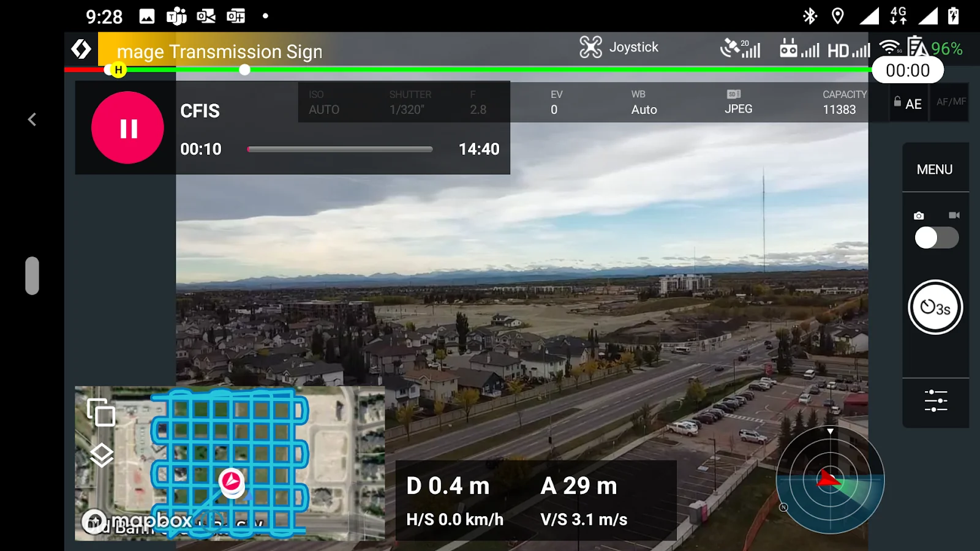Tap the HD video link signal
980x551 pixels.
[848, 50]
